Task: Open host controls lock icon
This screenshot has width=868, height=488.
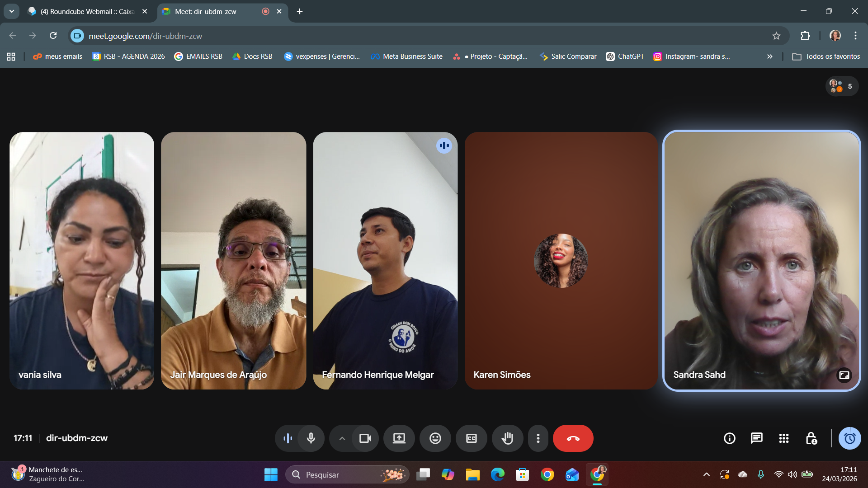Action: click(x=811, y=438)
